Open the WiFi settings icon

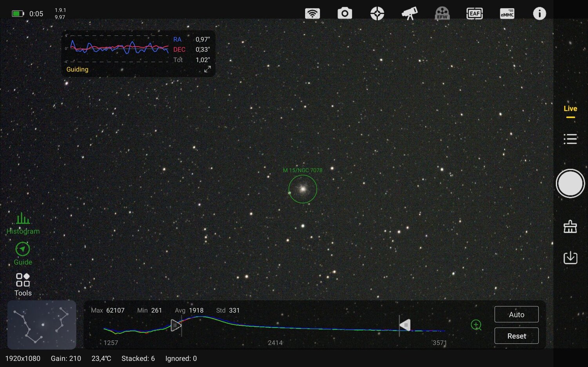(x=312, y=13)
